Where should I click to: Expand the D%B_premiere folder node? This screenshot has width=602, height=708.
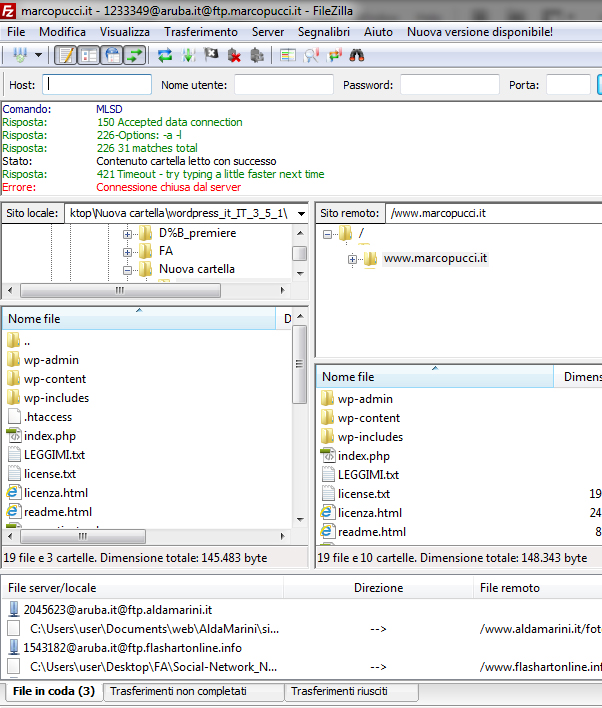click(x=127, y=234)
